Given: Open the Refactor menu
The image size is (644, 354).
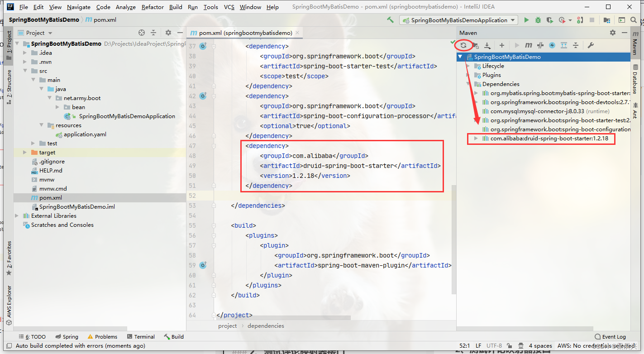Looking at the screenshot, I should coord(153,7).
